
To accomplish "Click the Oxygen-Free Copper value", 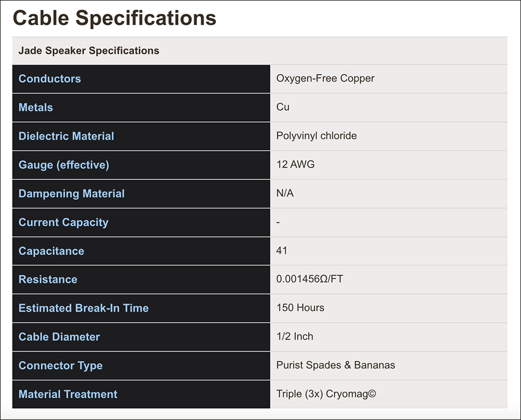I will 325,79.
